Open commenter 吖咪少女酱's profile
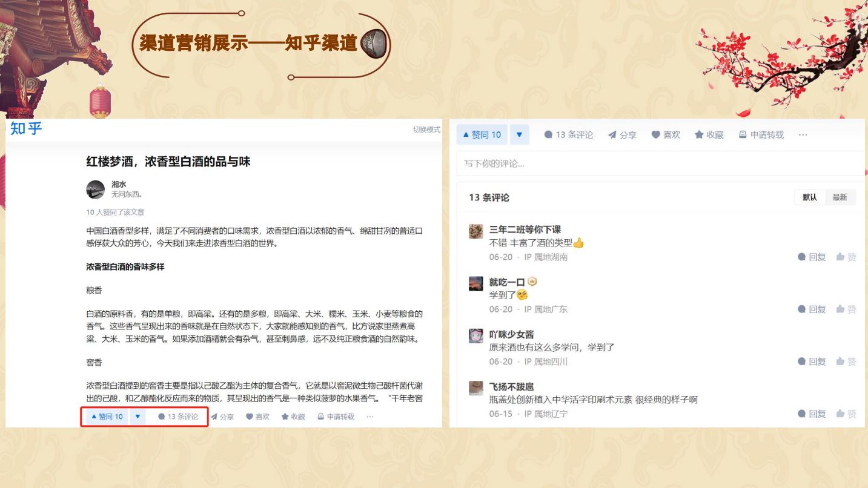 click(511, 334)
